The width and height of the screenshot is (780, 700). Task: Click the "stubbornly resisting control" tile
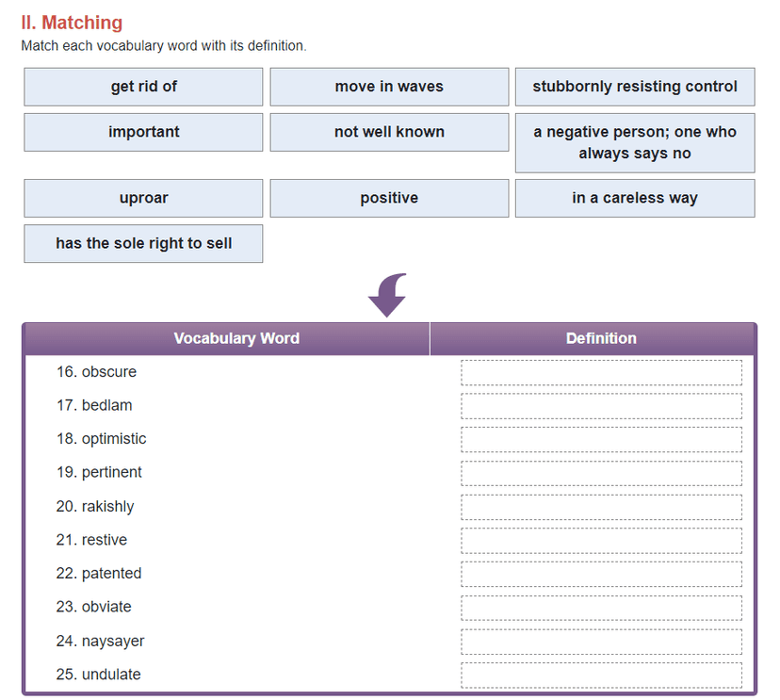coord(635,87)
